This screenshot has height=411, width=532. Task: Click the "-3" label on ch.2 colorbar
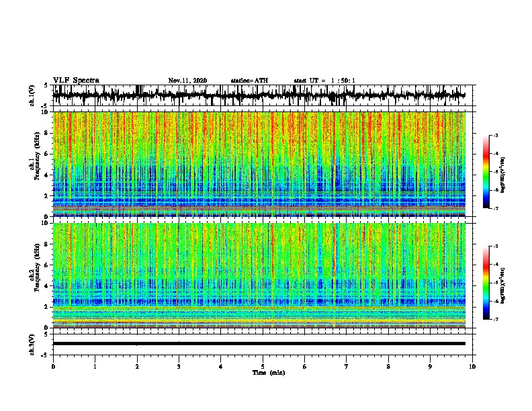(495, 246)
